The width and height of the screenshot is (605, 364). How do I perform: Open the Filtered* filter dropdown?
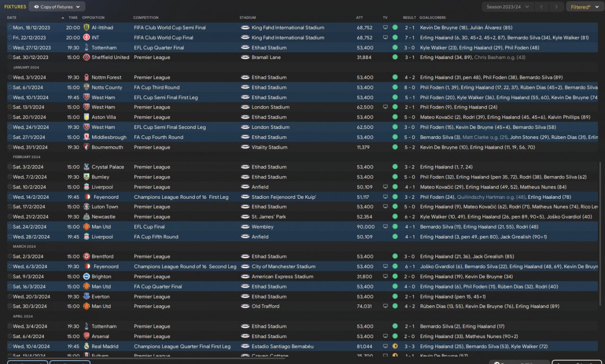point(584,7)
